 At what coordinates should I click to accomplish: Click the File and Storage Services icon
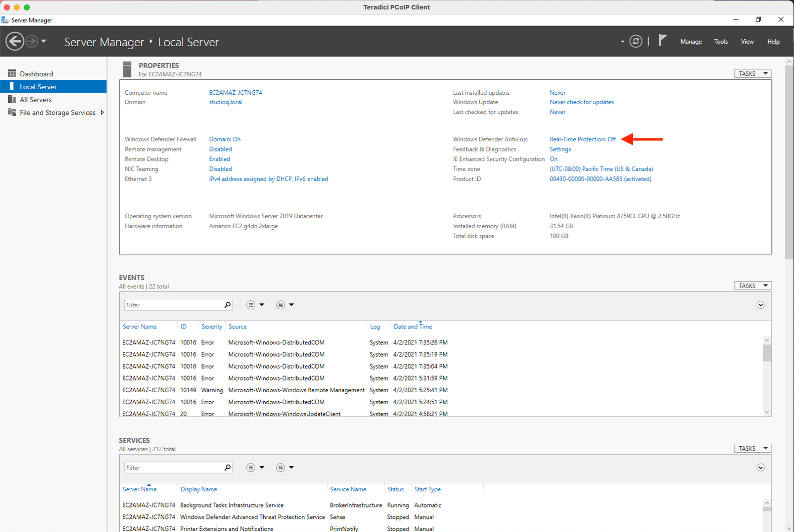pyautogui.click(x=12, y=112)
